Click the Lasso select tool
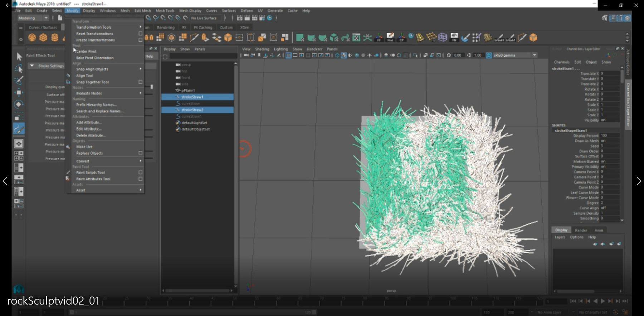Image resolution: width=644 pixels, height=316 pixels. point(19,68)
